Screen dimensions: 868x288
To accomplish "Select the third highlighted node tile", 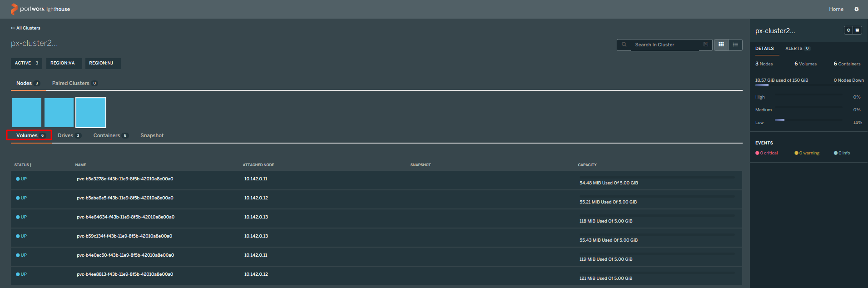I will tap(91, 113).
